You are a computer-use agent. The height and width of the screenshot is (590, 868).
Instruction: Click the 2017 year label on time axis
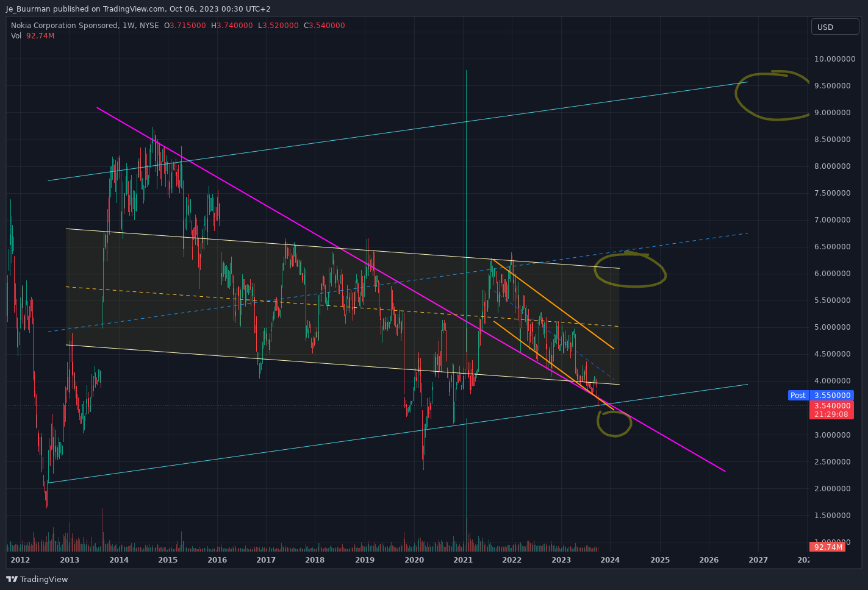coord(266,560)
